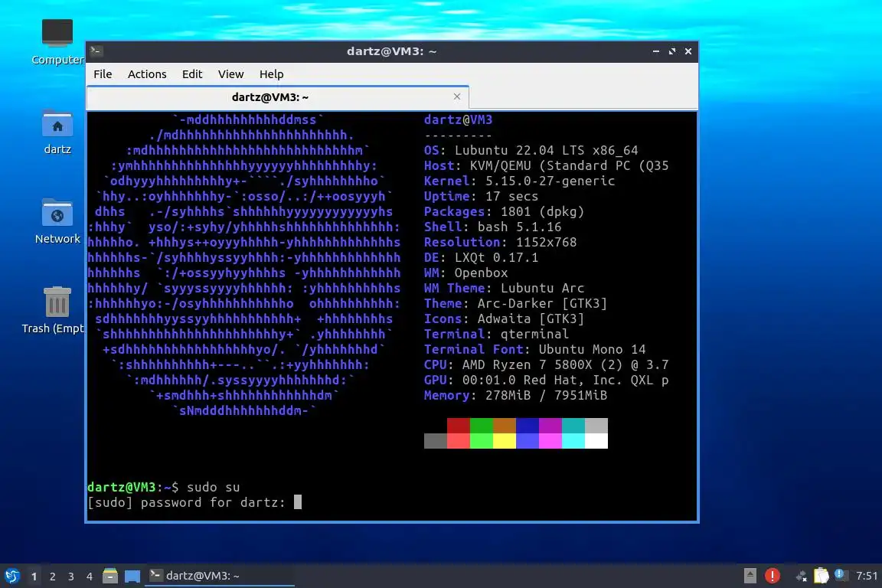Click the 'sudo su' command text

(x=213, y=487)
